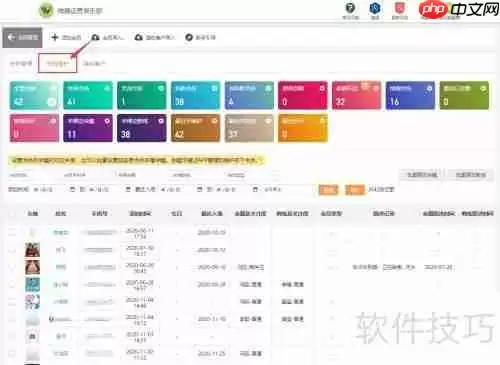500x365 pixels.
Task: Open the red-dress avatar thumbnail
Action: coord(33,250)
